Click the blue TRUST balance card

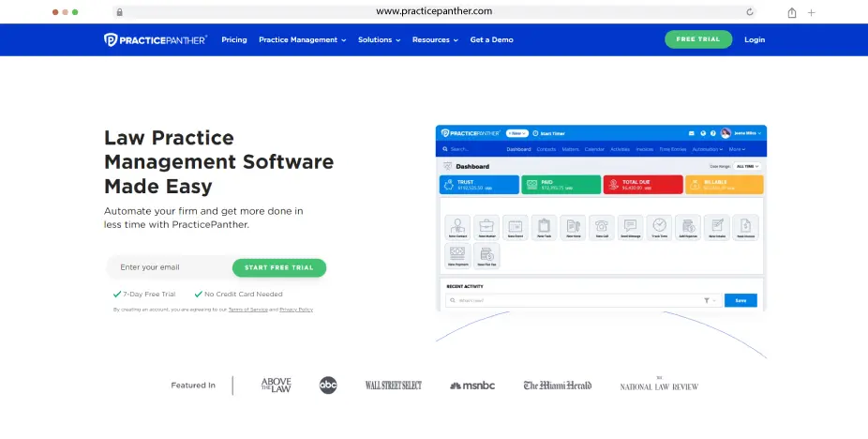(x=479, y=185)
